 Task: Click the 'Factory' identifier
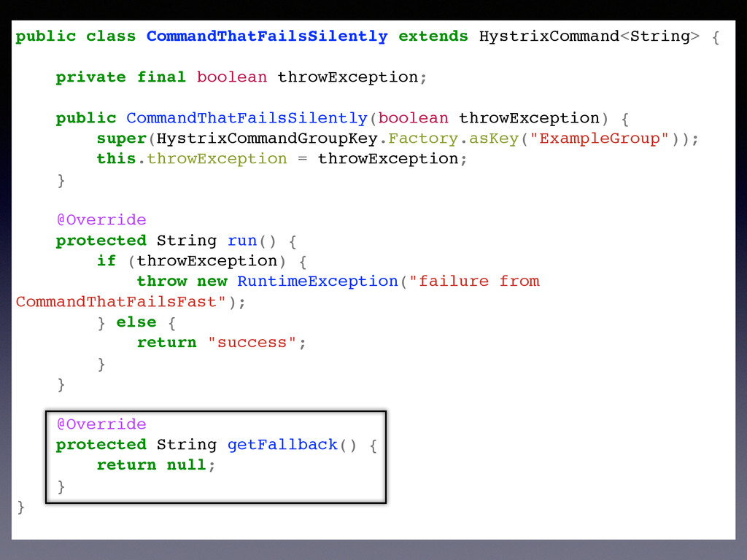(x=423, y=139)
